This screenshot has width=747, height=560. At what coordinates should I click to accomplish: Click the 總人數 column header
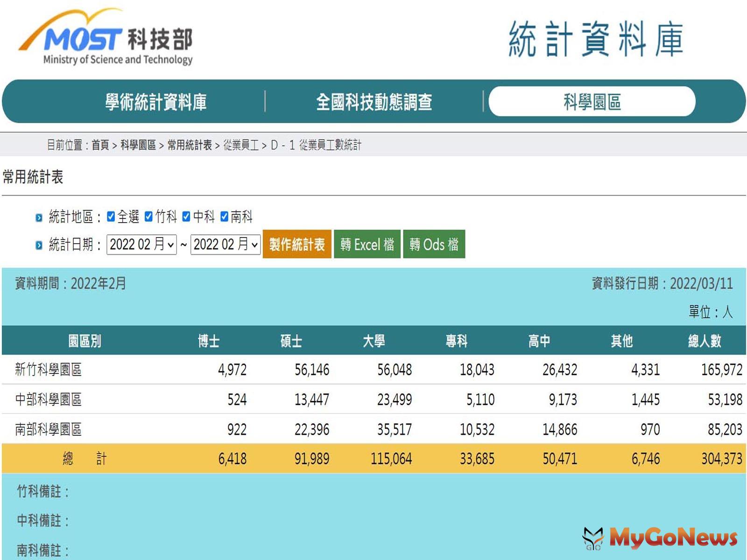tap(705, 341)
